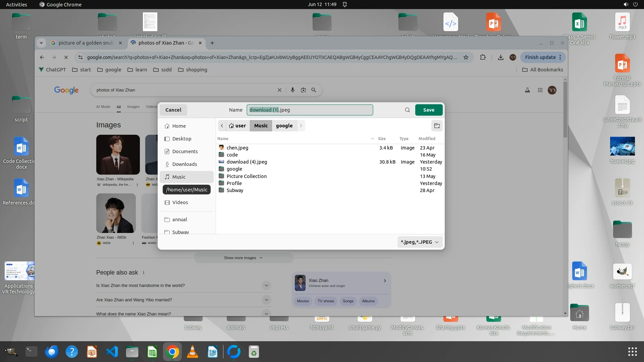Open Google apps grid icon
Image resolution: width=644 pixels, height=362 pixels.
(x=540, y=90)
